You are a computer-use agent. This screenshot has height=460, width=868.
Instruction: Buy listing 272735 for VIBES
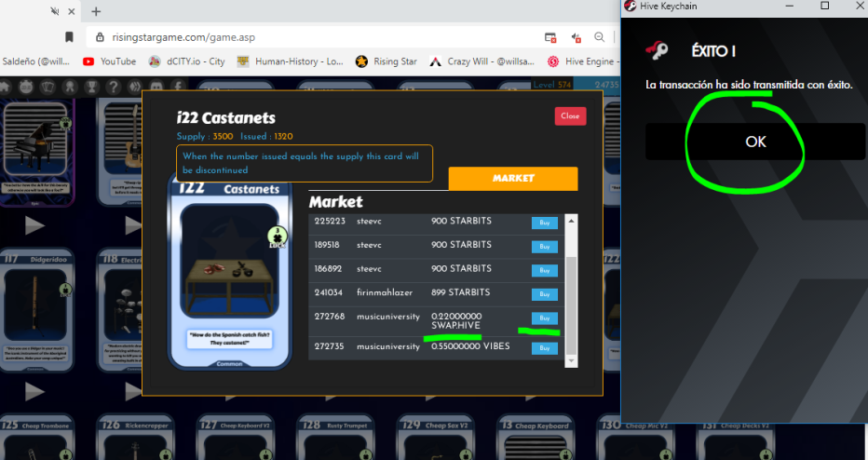tap(545, 348)
